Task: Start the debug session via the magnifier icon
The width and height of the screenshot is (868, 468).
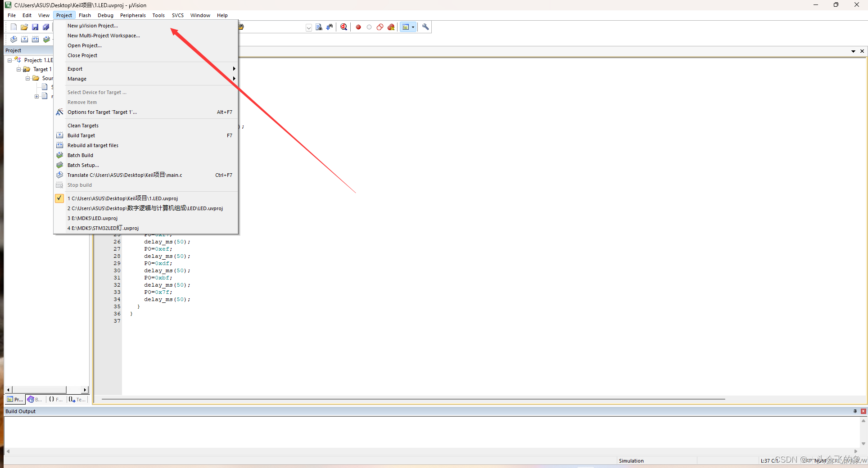Action: [x=344, y=27]
